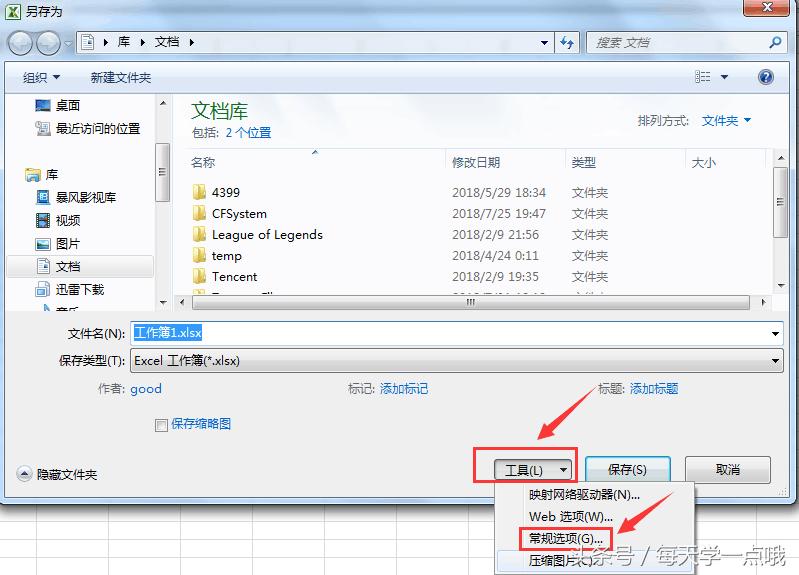Choose Web 选项(W)... menu item
This screenshot has width=799, height=575.
(571, 516)
